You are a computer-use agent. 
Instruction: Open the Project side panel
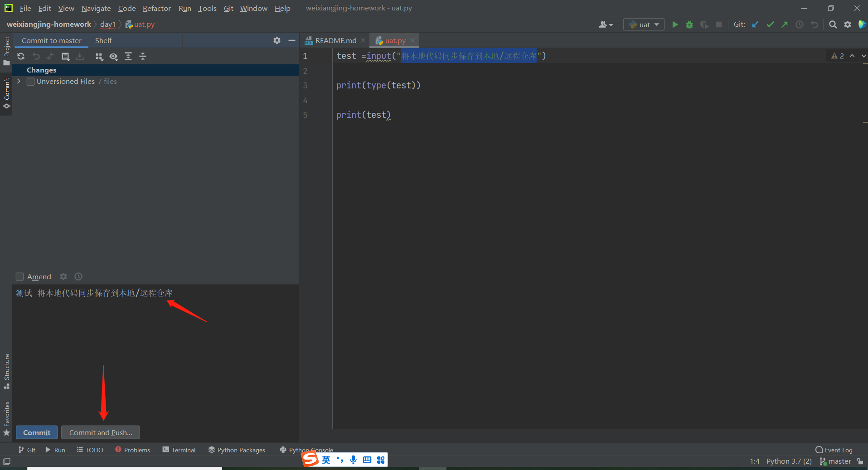(6, 51)
